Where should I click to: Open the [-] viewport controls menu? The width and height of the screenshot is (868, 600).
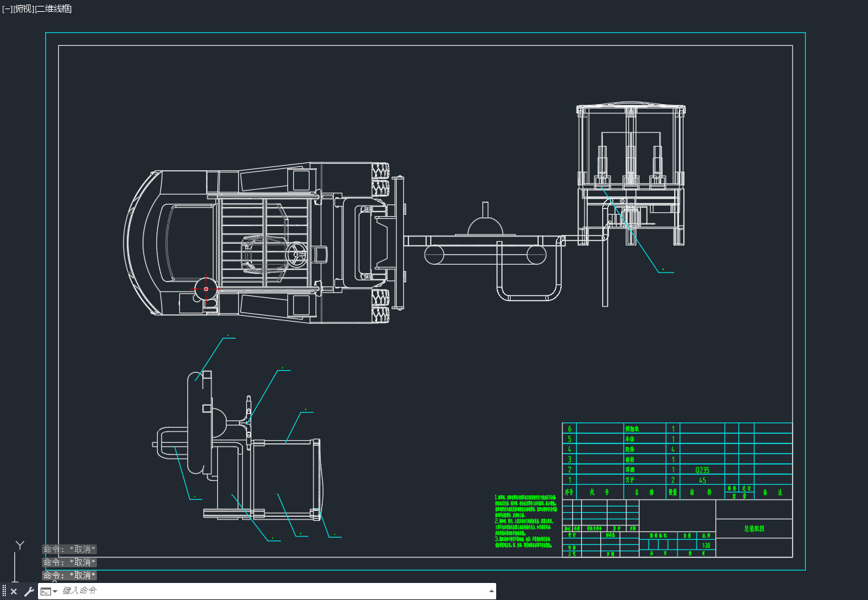pyautogui.click(x=7, y=9)
